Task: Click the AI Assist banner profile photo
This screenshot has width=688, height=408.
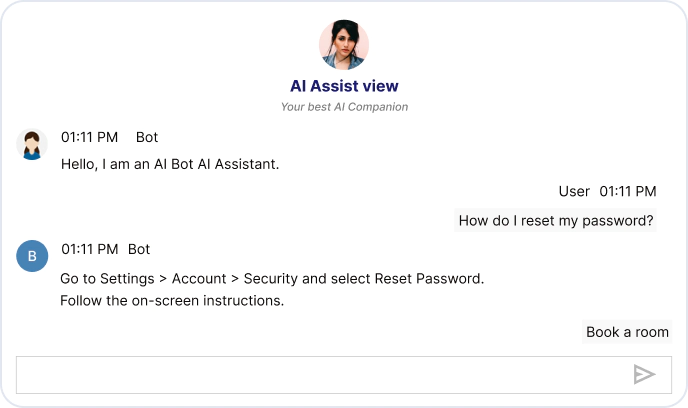Action: [344, 45]
